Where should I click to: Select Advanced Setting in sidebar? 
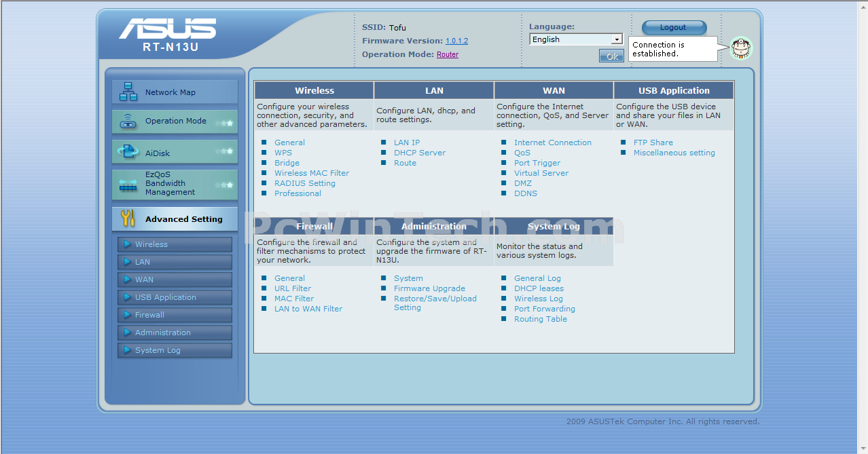point(175,219)
